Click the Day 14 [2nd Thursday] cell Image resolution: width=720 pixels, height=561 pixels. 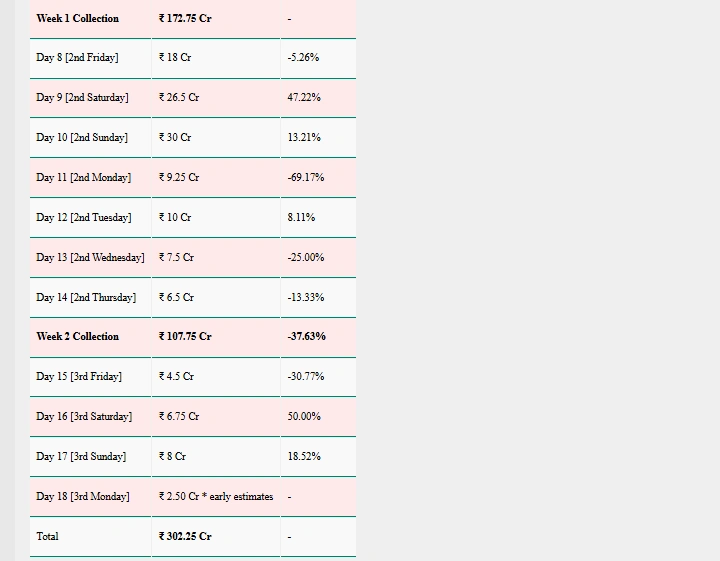(86, 297)
